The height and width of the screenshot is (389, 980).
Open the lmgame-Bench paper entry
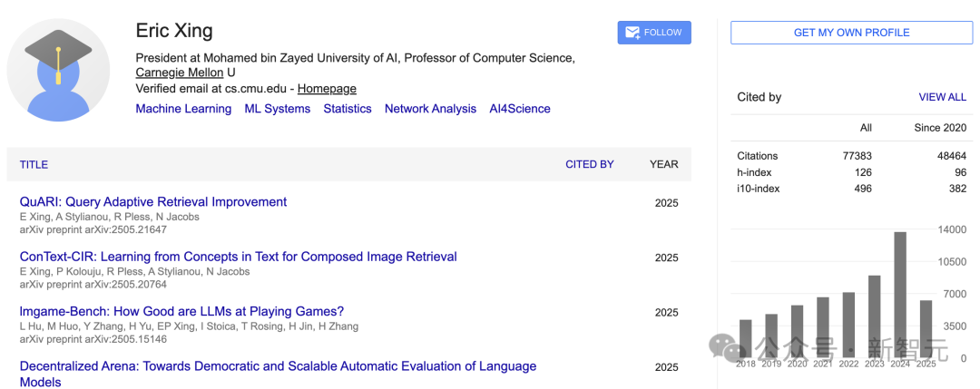(181, 312)
